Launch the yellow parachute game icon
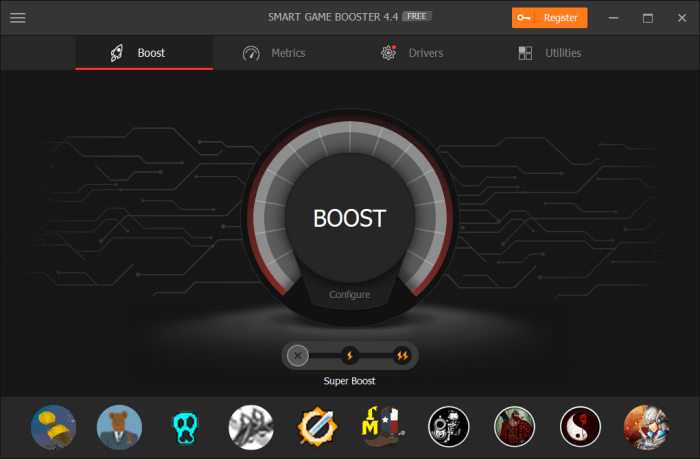 (x=54, y=427)
